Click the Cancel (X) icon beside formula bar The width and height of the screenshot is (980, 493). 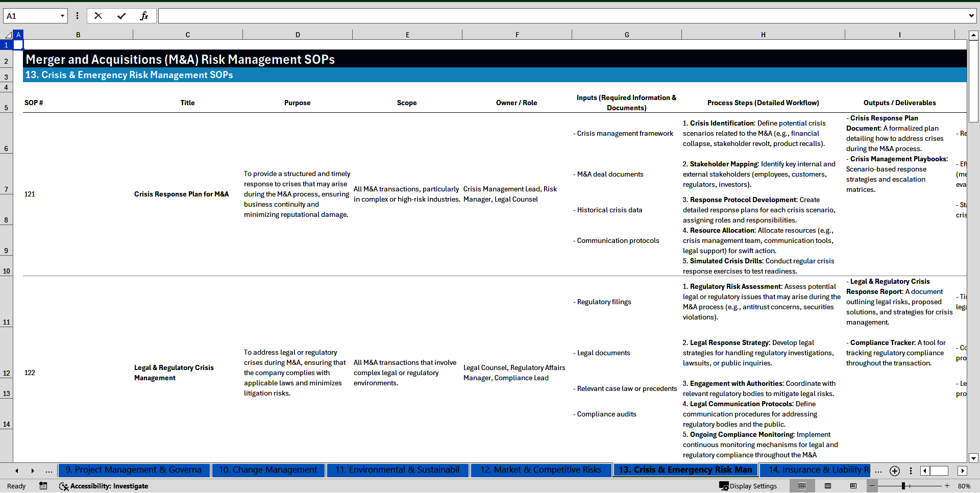(98, 16)
